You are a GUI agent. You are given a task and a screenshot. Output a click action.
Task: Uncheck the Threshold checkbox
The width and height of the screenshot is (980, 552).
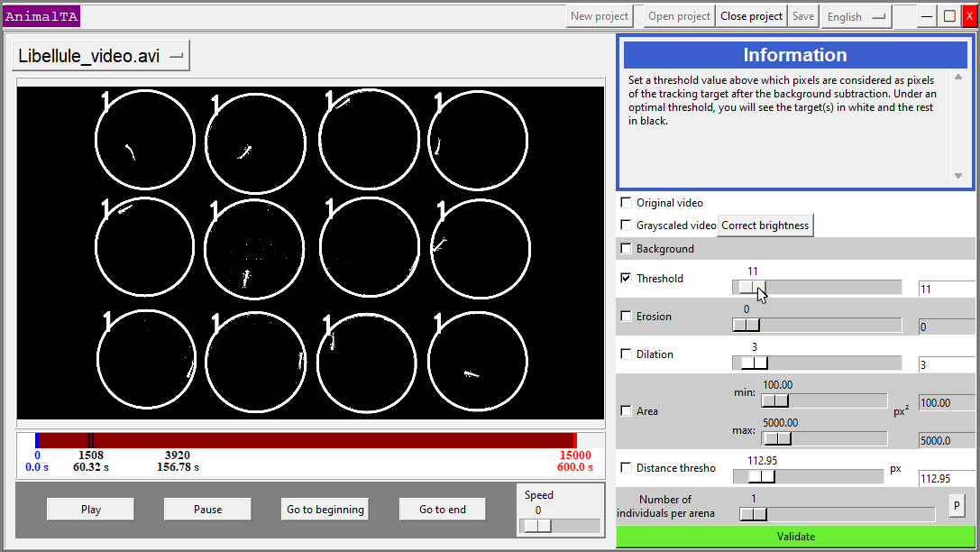click(x=626, y=278)
